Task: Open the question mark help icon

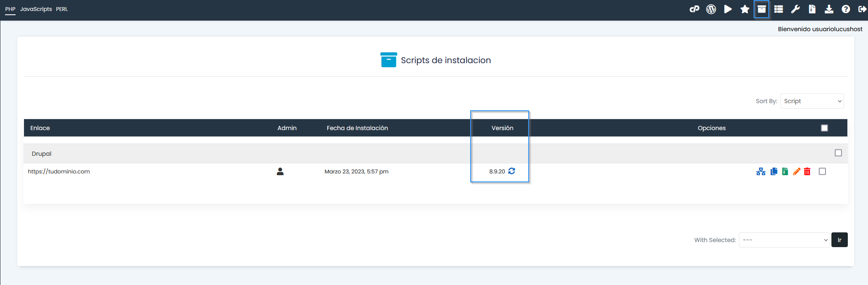Action: coord(846,9)
